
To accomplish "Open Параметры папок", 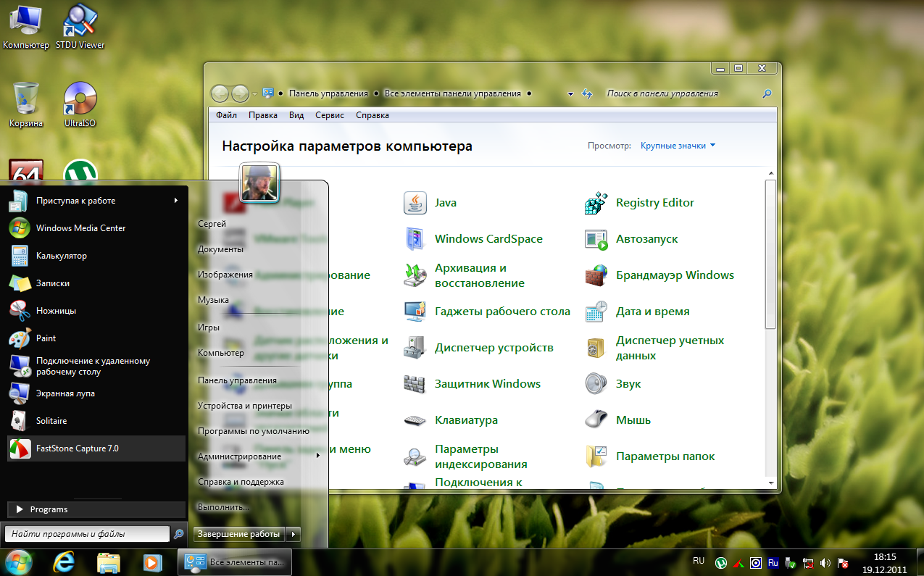I will [650, 456].
